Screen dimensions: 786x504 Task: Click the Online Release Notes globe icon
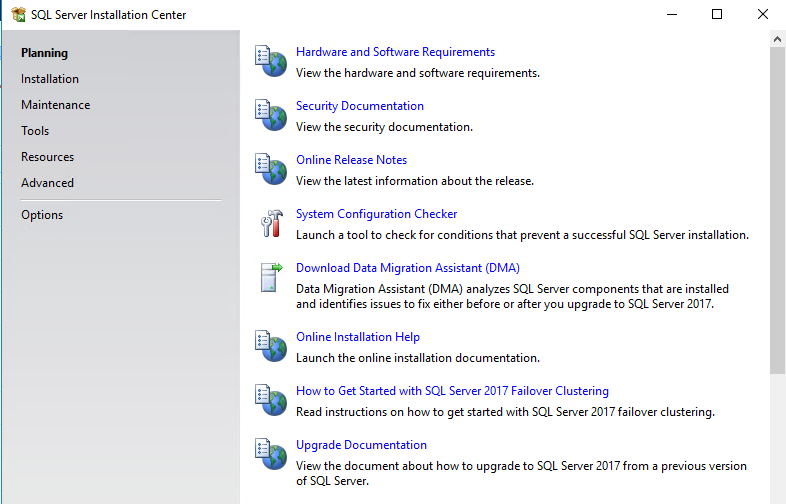coord(271,169)
